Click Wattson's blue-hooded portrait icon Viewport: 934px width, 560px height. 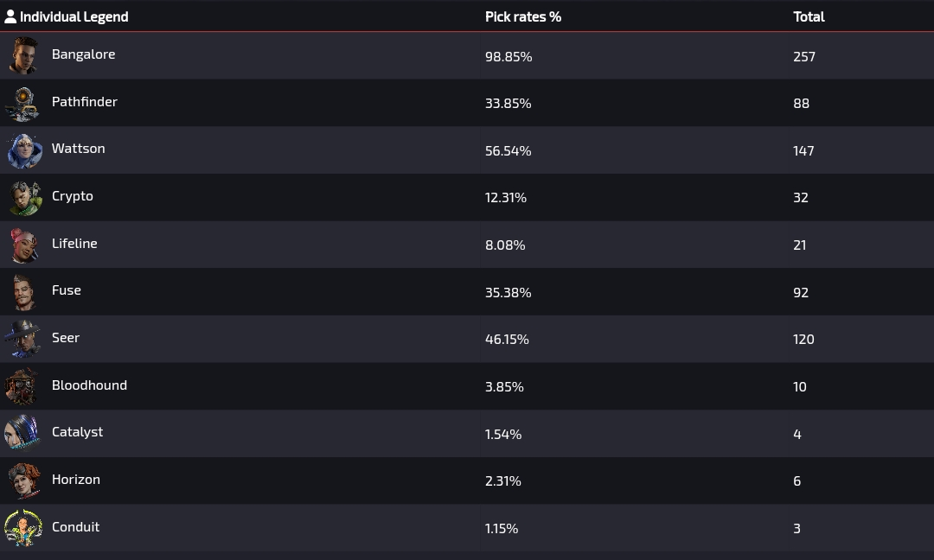coord(24,150)
